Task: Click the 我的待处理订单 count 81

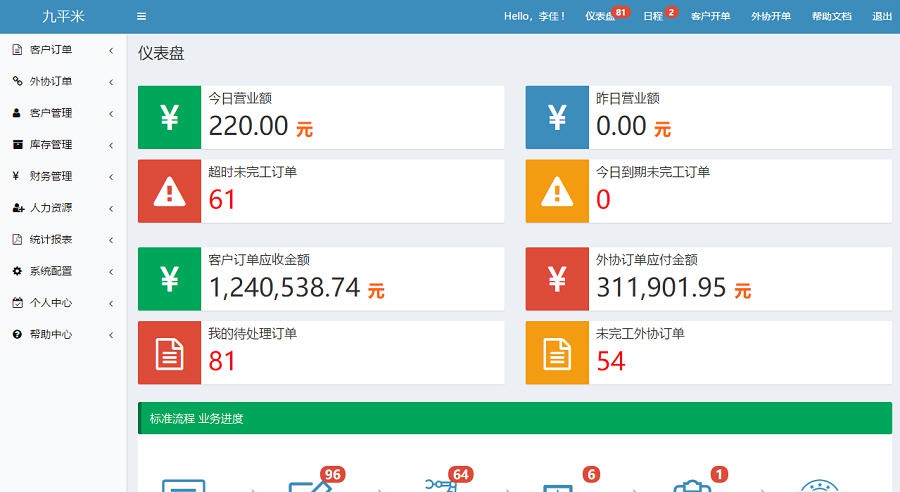Action: coord(222,361)
